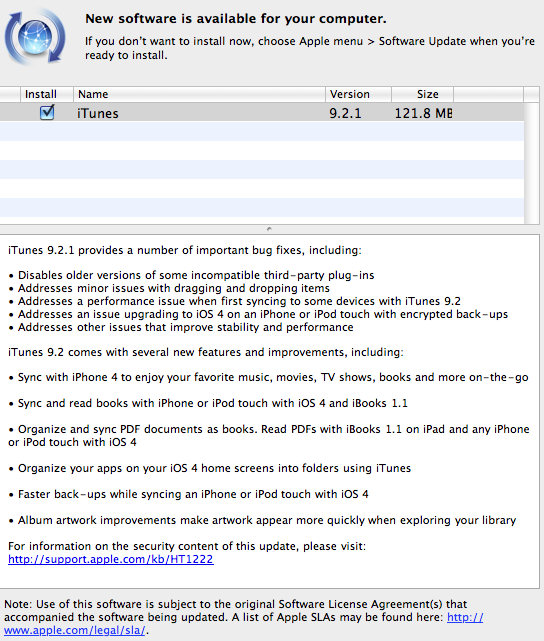Click 'Addresses minor issues with dragging' bullet
This screenshot has width=544, height=641.
coord(174,288)
